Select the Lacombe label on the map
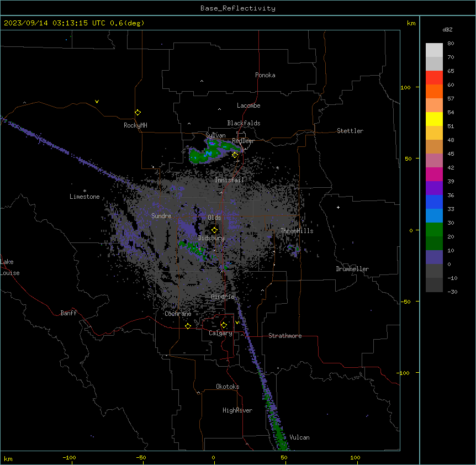The image size is (476, 465). tap(248, 105)
